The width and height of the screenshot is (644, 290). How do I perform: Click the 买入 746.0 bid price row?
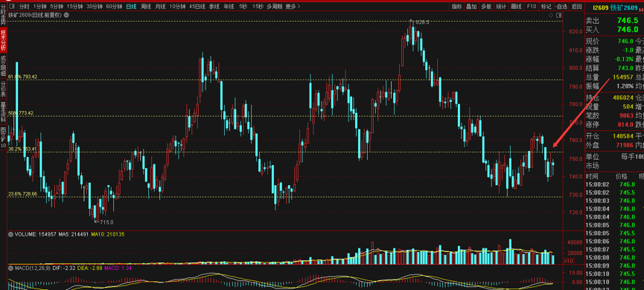pos(614,30)
